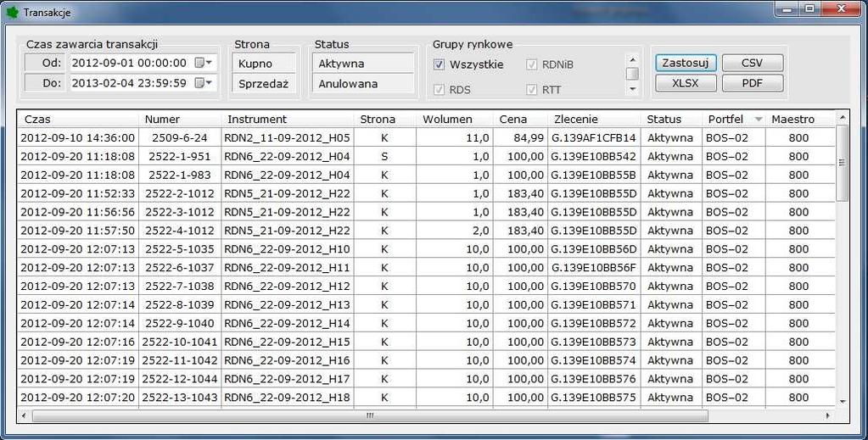
Task: Sort by the Instrument column header
Action: point(288,119)
